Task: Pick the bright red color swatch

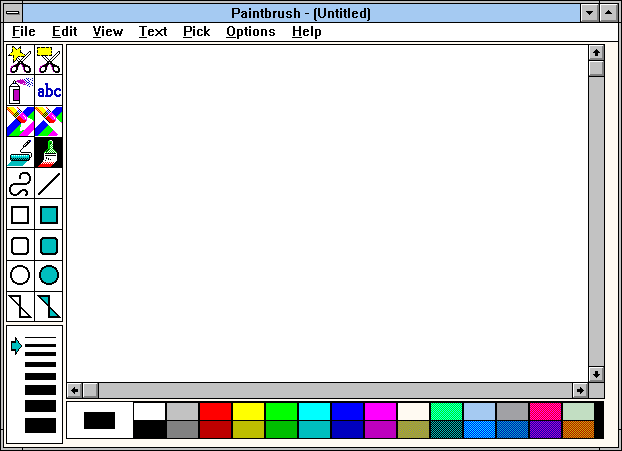Action: click(215, 411)
